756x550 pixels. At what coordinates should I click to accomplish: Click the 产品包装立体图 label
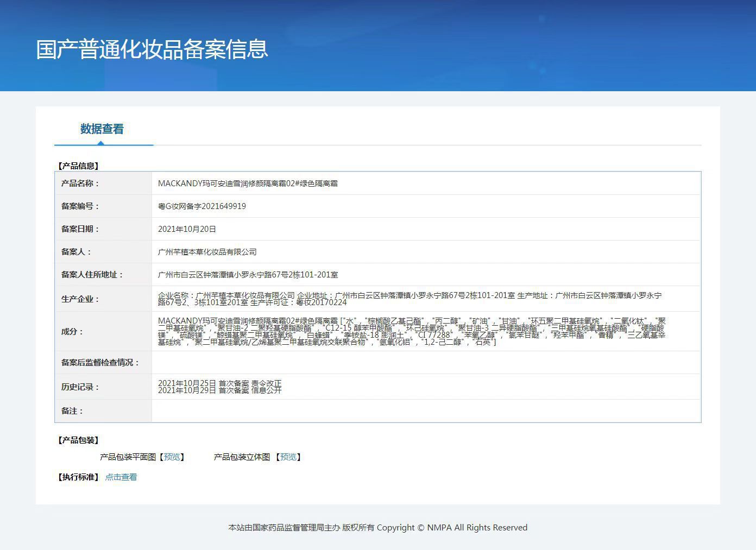tap(242, 457)
